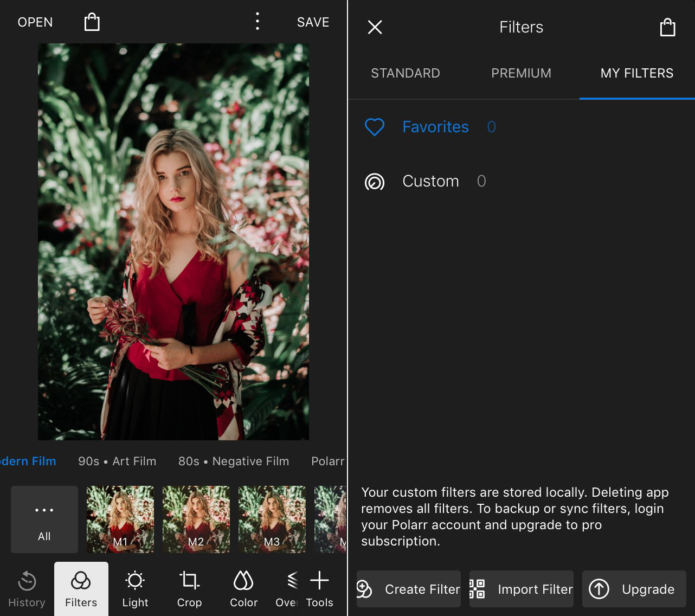Apply the M3 filter thumbnail

pos(272,519)
